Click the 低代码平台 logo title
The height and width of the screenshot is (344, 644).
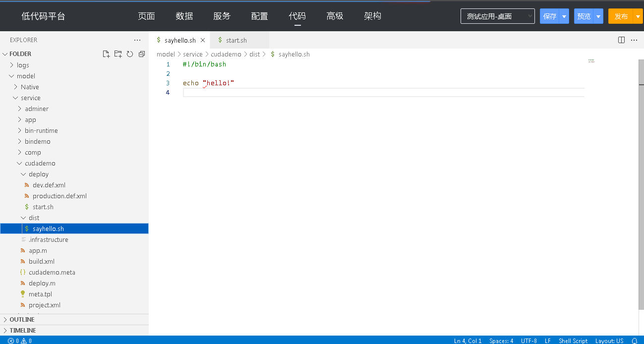(43, 16)
